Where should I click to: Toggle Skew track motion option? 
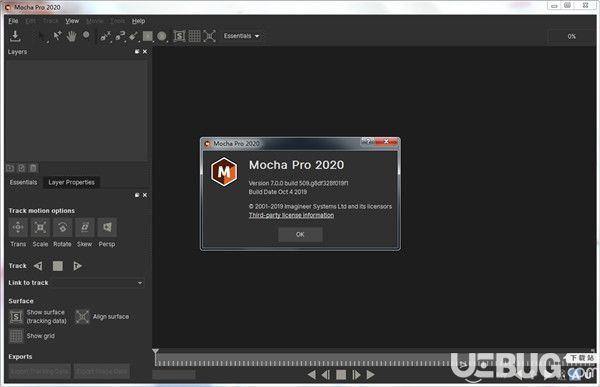coord(85,227)
